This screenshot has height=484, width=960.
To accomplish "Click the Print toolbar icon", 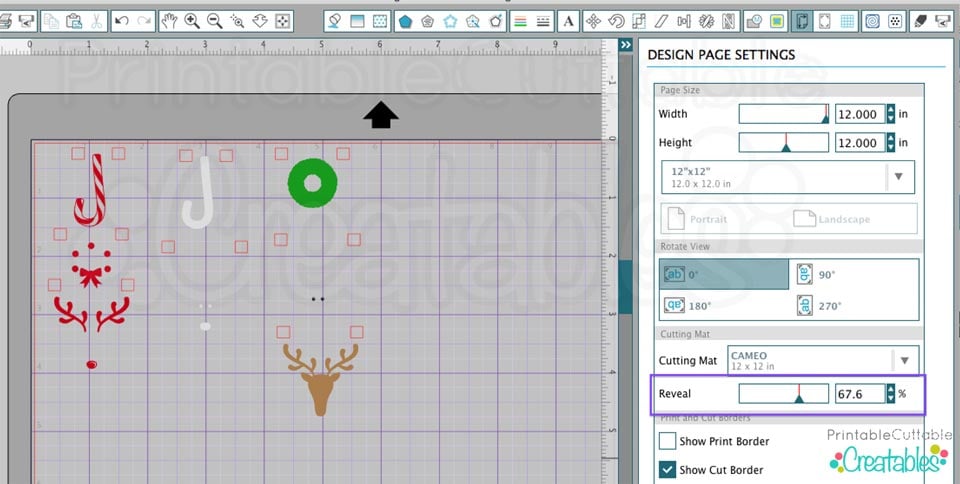I will click(x=4, y=21).
